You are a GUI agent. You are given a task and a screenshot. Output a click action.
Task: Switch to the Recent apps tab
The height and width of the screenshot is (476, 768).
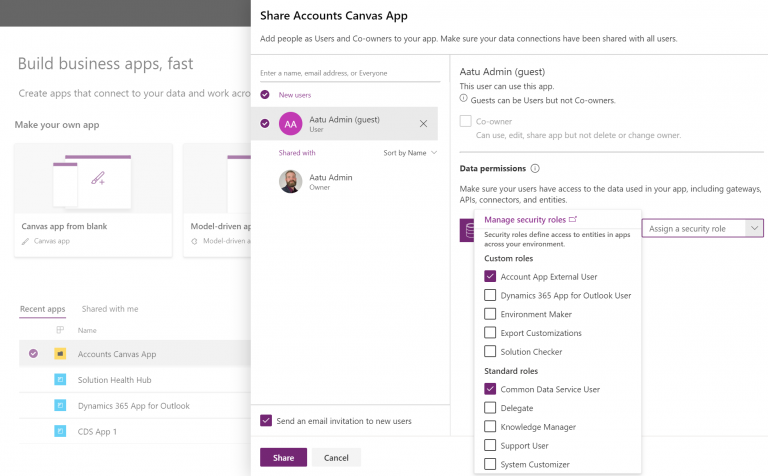(x=43, y=309)
